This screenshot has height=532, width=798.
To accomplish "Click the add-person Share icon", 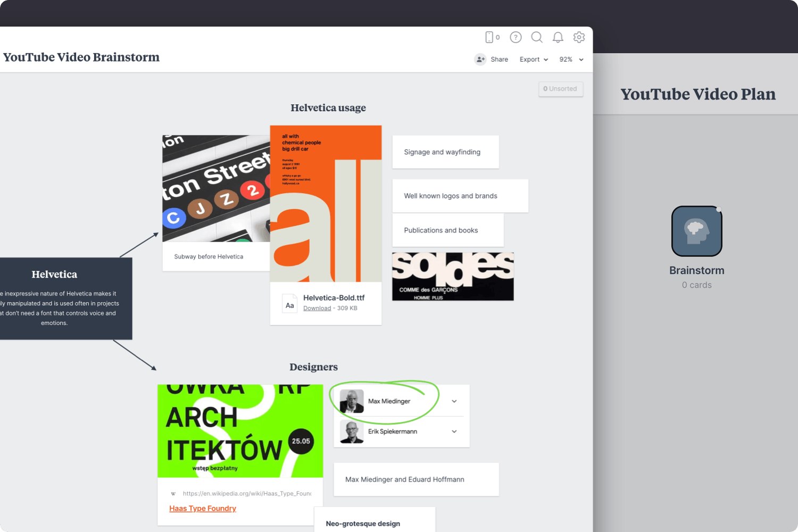I will [x=480, y=60].
